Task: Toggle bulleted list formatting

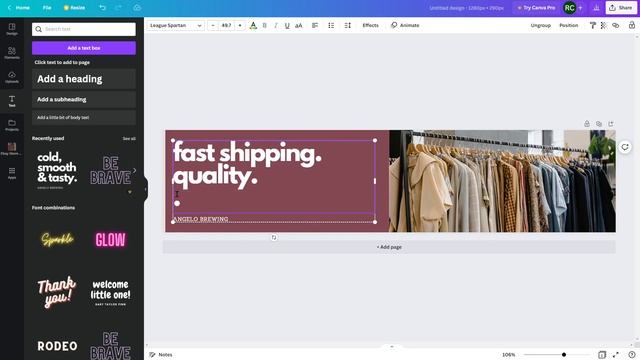Action: [331, 25]
